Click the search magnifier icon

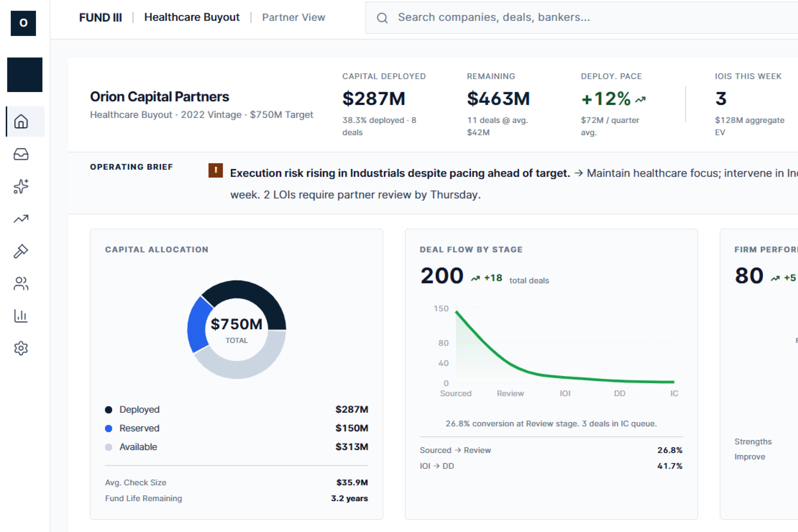click(382, 18)
